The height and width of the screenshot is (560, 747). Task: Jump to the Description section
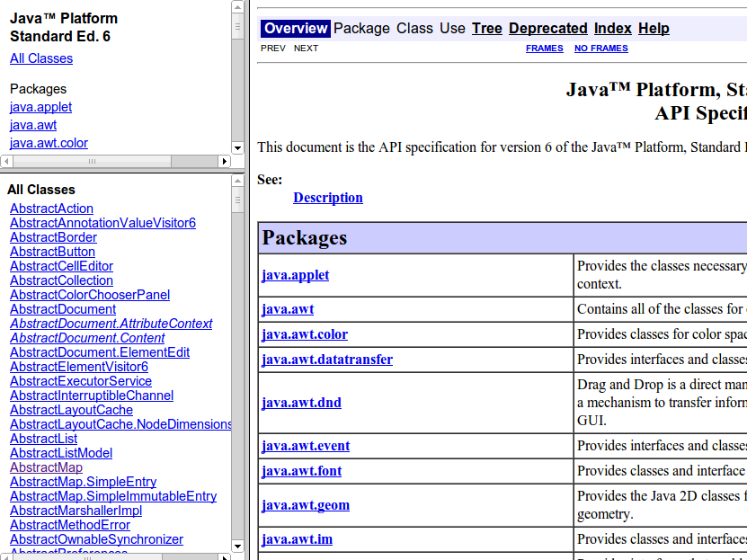click(328, 198)
